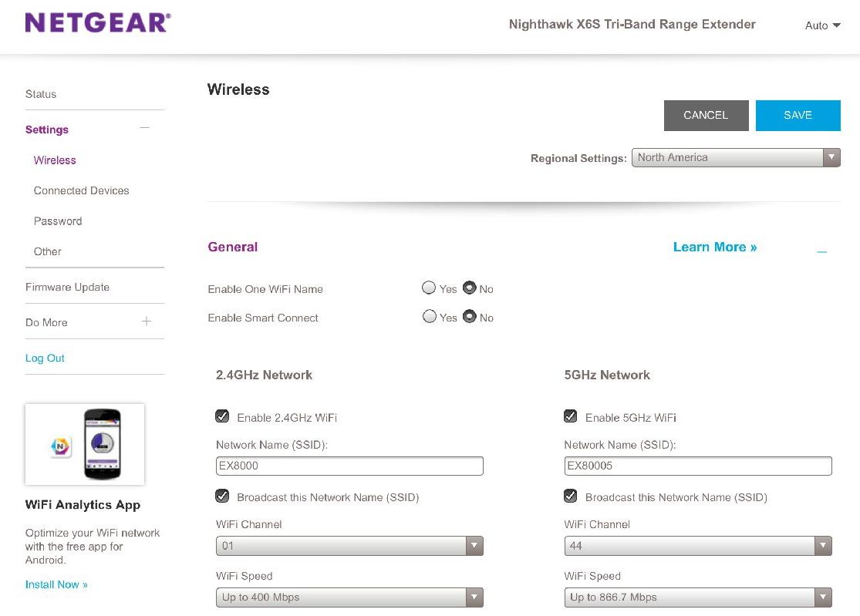Expand the Do More section via plus icon
The width and height of the screenshot is (860, 616).
pyautogui.click(x=146, y=322)
